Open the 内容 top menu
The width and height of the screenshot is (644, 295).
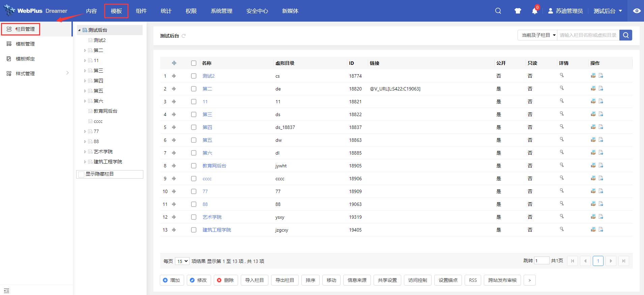click(x=91, y=11)
